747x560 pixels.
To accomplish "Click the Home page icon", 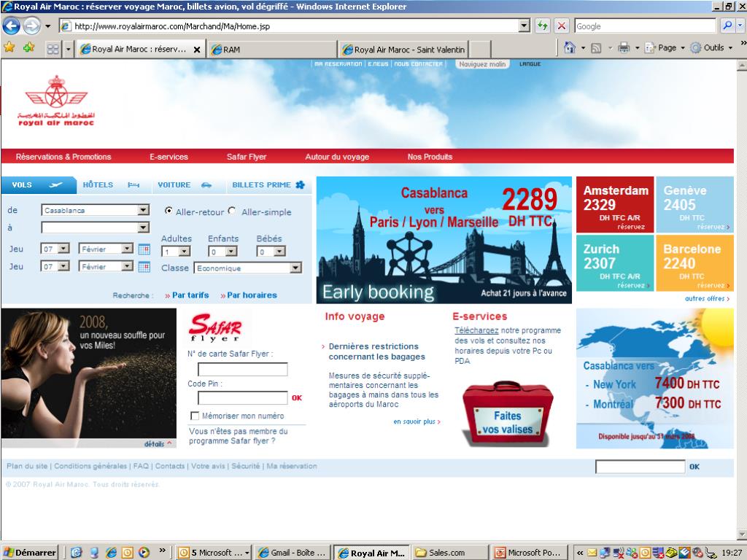I will (x=569, y=47).
